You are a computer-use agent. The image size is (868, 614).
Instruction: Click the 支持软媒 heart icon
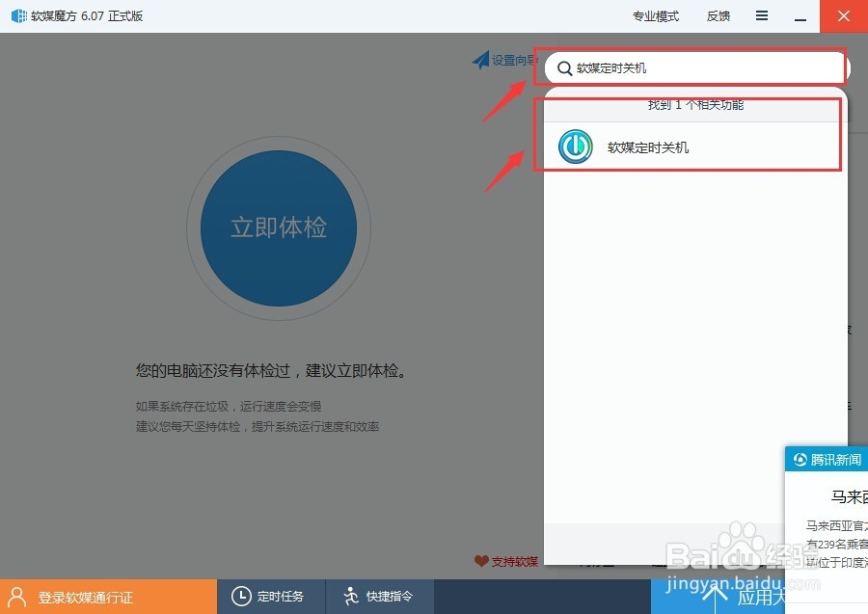(481, 561)
